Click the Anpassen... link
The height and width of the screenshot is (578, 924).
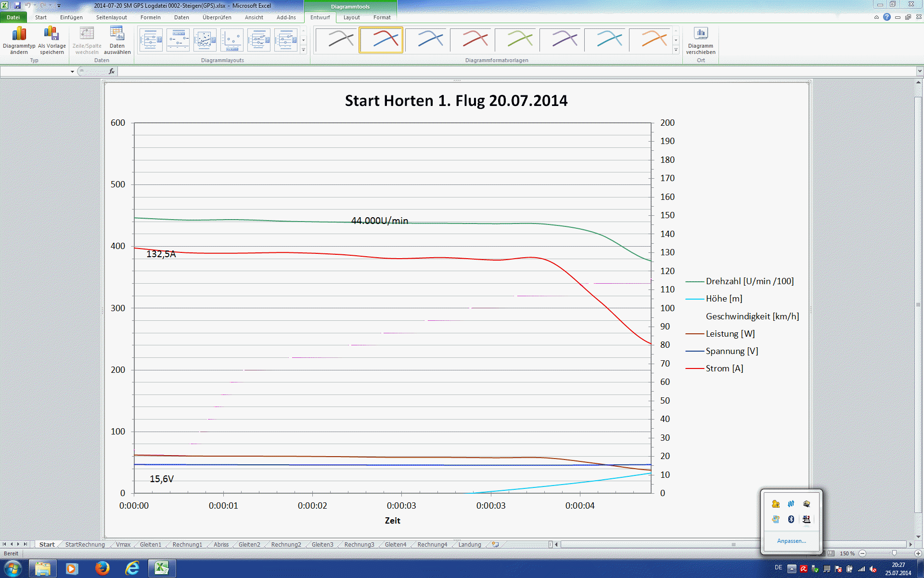pos(791,541)
